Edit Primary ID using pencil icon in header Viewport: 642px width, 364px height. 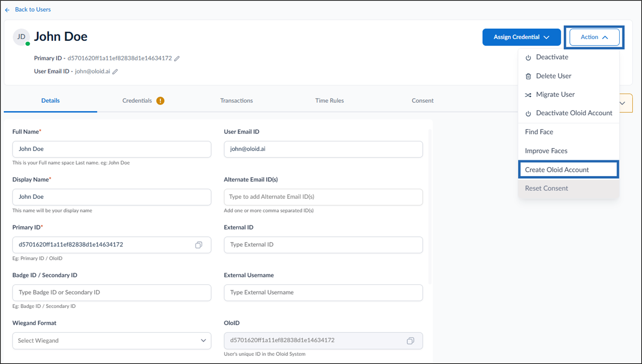tap(177, 58)
